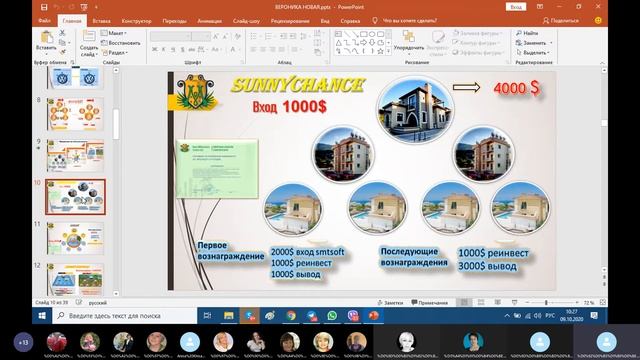Viewport: 640px width, 360px height.
Task: Open the font size combo box
Action: click(x=201, y=37)
